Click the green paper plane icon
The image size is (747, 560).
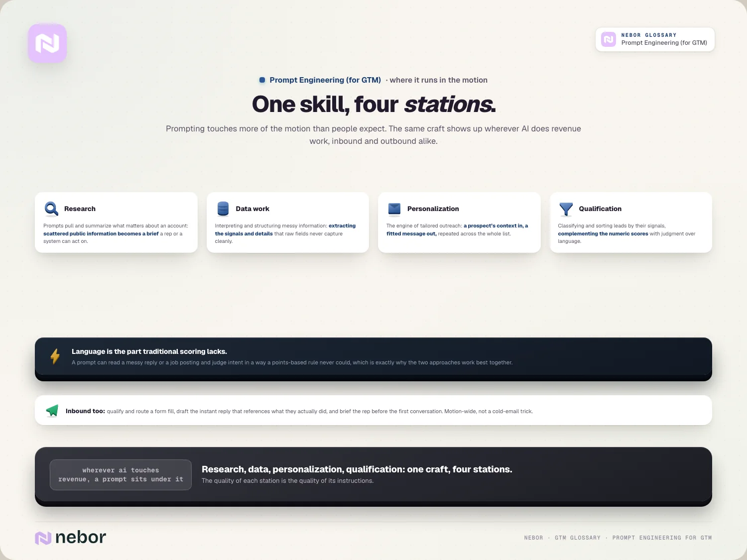coord(52,411)
